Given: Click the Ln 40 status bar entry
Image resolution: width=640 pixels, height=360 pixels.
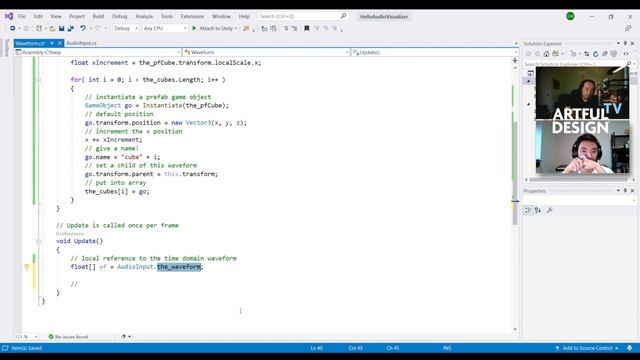Looking at the screenshot, I should pos(316,348).
